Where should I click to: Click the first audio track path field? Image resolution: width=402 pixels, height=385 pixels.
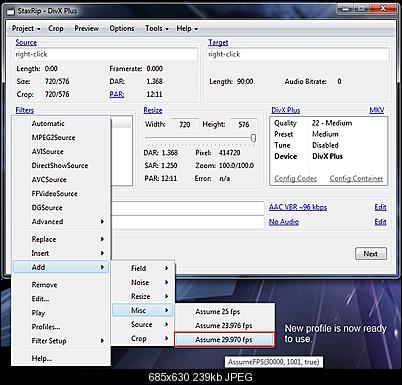(x=187, y=207)
